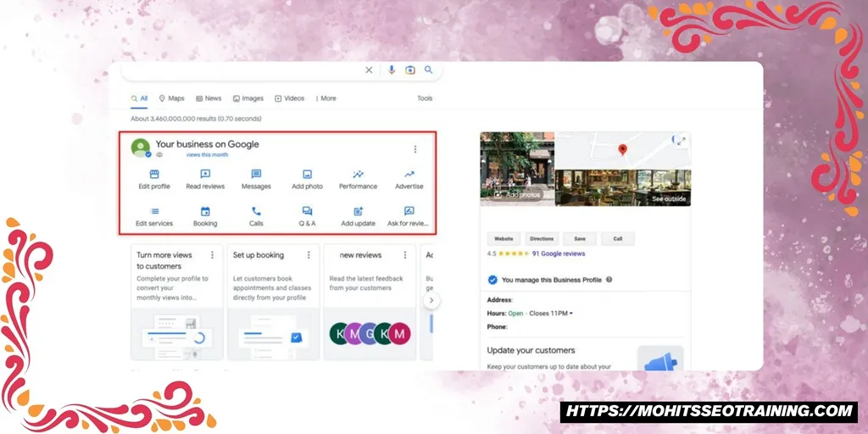Open options on Set up booking card
Image resolution: width=868 pixels, height=434 pixels.
[309, 254]
